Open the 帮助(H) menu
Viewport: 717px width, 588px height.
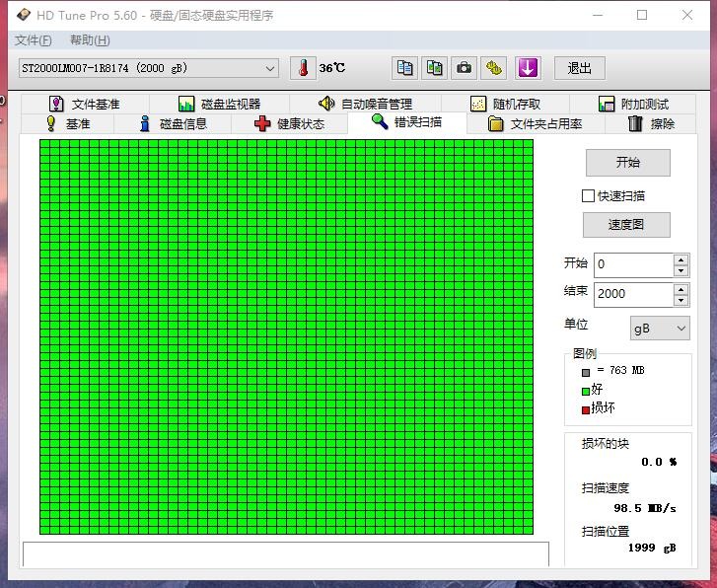tap(90, 40)
